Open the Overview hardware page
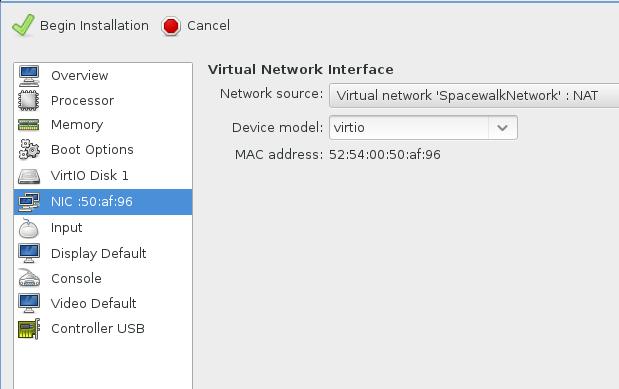This screenshot has width=619, height=389. pos(103,76)
